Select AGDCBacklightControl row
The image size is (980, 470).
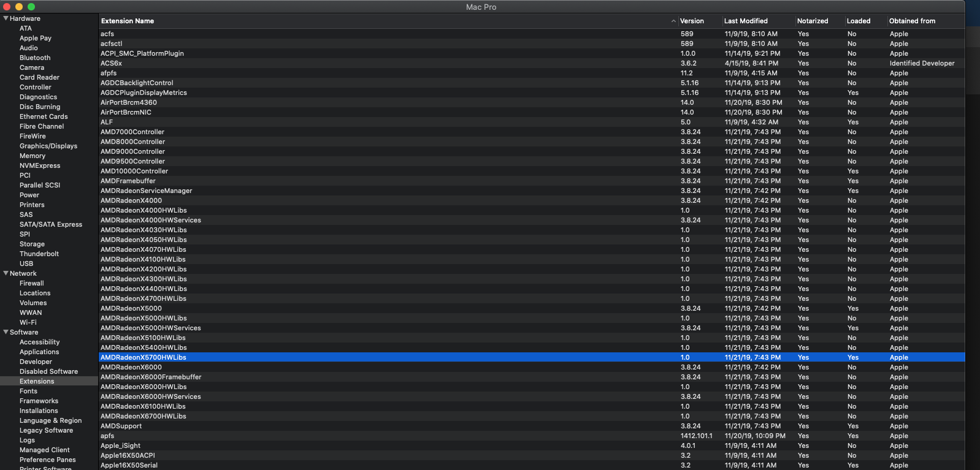point(532,83)
